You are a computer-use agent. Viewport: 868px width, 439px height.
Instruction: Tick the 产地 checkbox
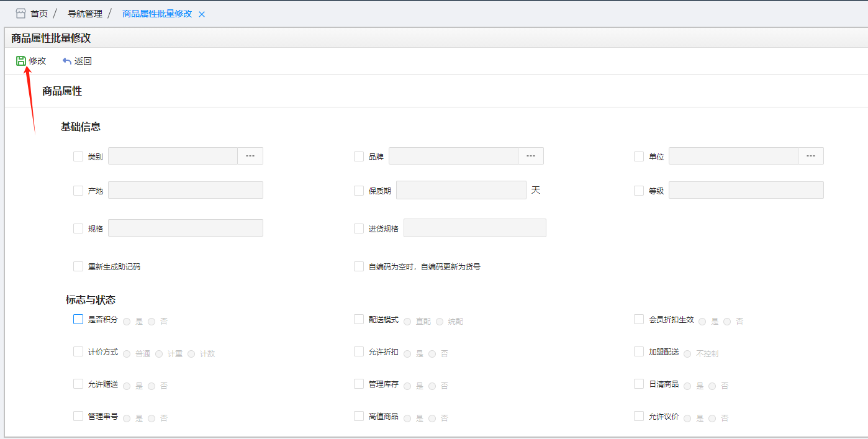78,191
